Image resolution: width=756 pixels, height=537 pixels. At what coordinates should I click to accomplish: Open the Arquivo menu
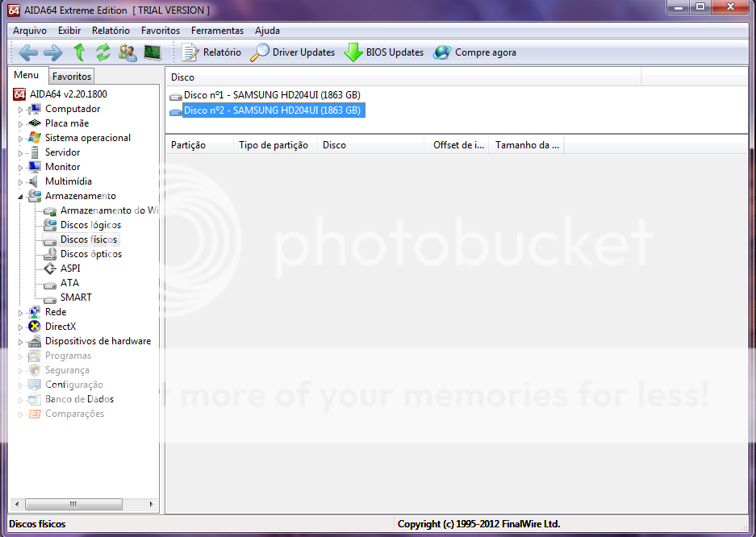pos(30,31)
